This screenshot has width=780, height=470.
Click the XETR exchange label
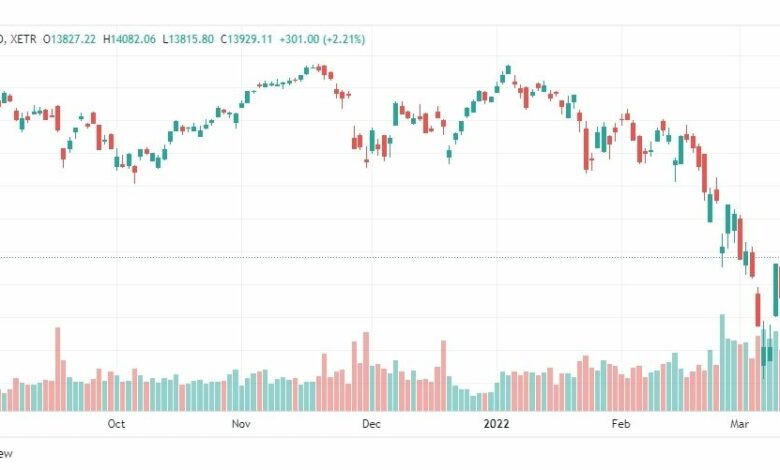23,39
